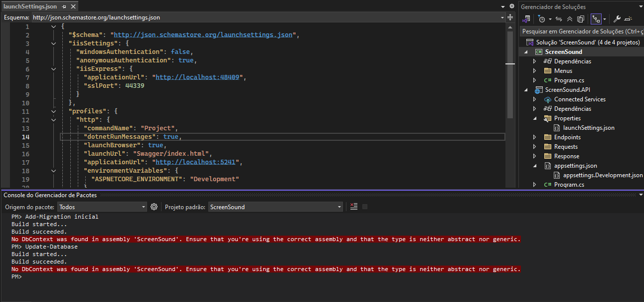Click the Gerenciador de Soluções panel title
This screenshot has height=302, width=644.
click(553, 7)
